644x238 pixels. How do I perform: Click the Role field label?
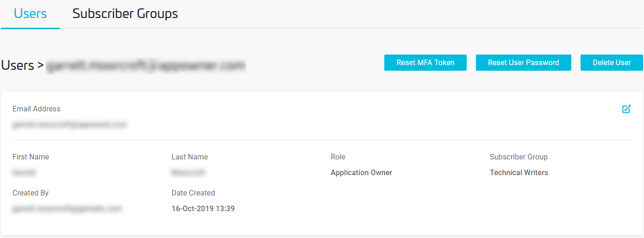(338, 157)
